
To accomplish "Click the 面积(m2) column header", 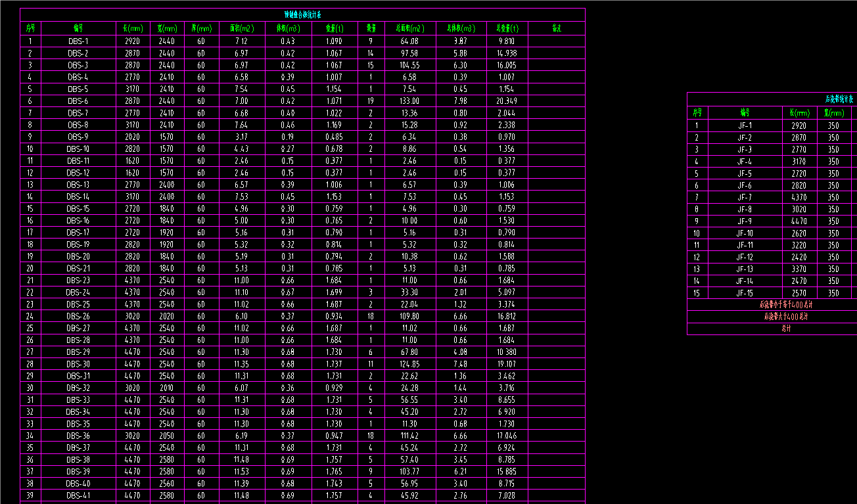I will [x=242, y=28].
